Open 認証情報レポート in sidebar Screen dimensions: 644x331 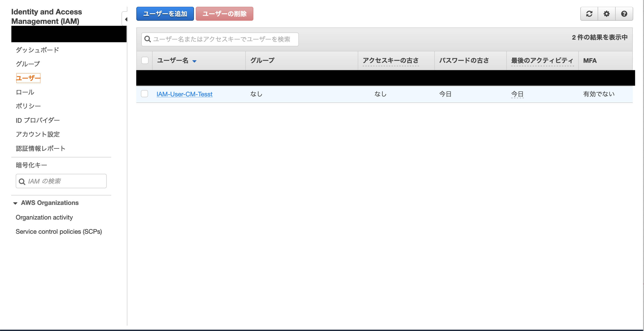pos(41,149)
